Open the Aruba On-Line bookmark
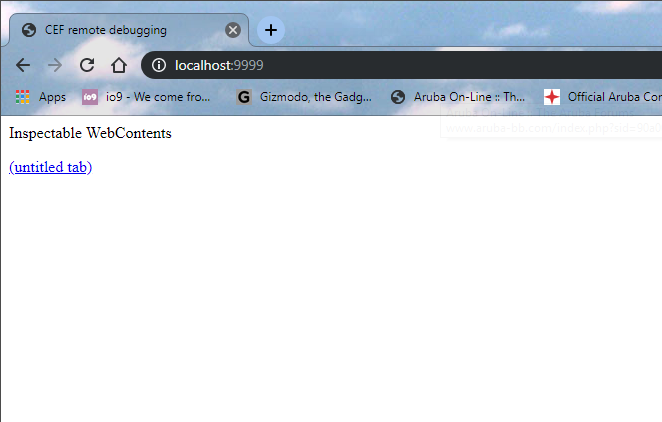 coord(458,97)
